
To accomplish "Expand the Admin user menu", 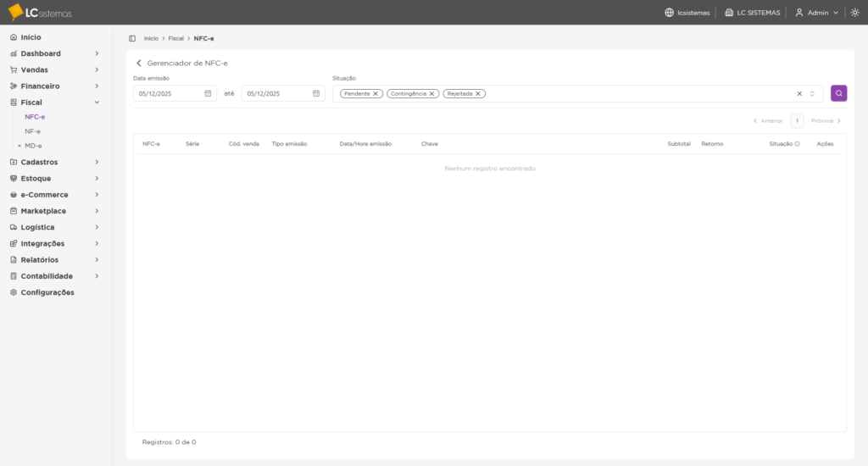I will click(816, 13).
